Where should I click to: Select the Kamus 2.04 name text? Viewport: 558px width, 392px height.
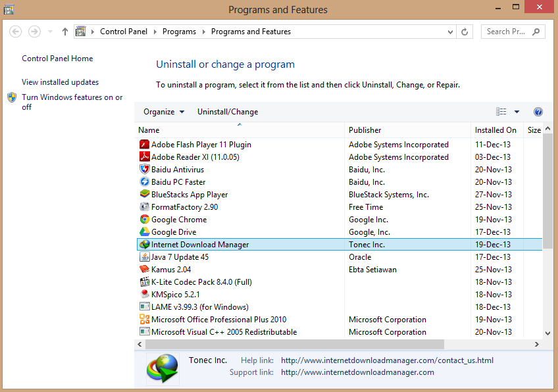[171, 269]
